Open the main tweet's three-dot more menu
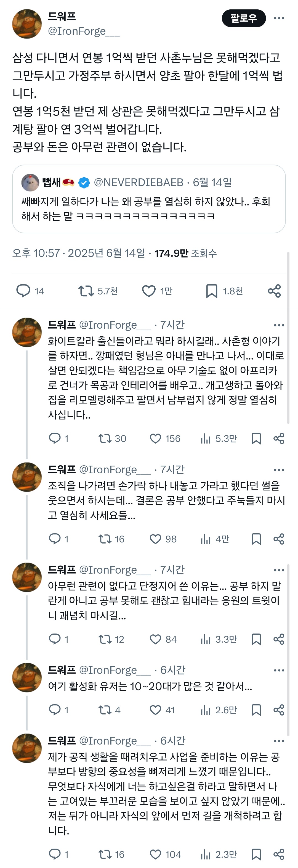This screenshot has width=298, height=868. (279, 18)
